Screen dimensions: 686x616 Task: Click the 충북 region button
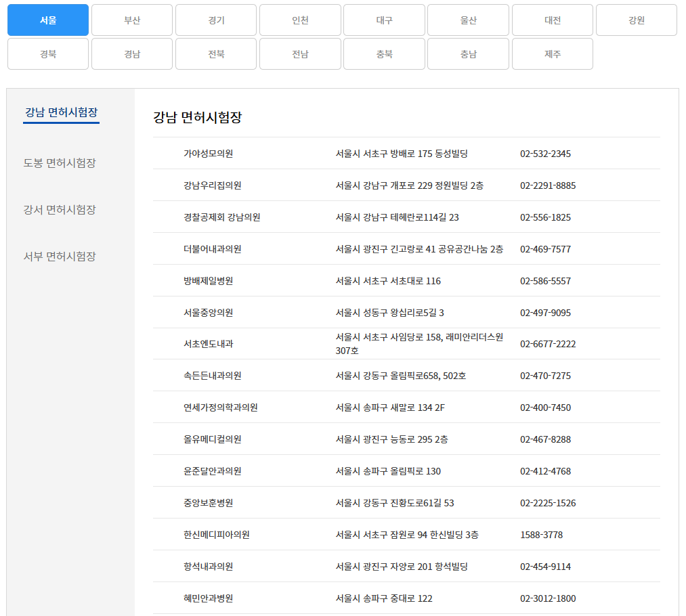(x=384, y=53)
